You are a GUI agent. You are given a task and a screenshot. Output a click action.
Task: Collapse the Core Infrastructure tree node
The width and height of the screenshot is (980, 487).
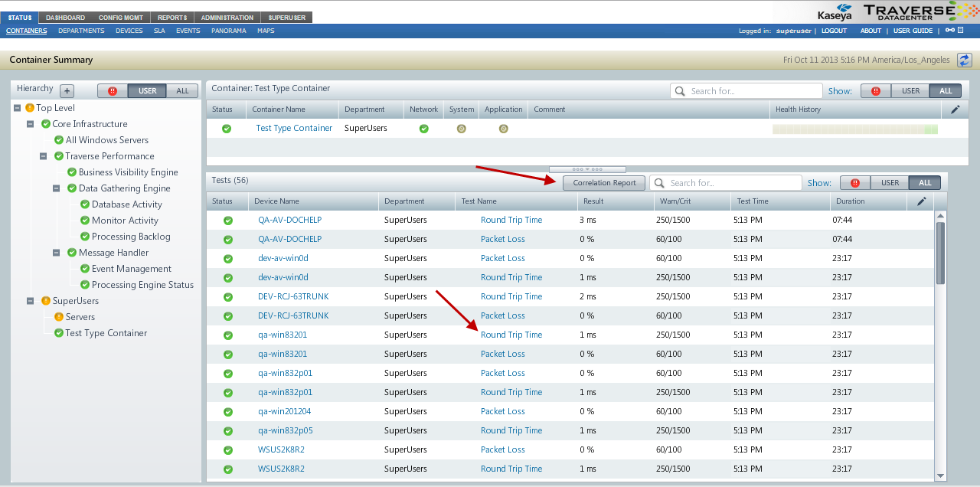click(31, 124)
